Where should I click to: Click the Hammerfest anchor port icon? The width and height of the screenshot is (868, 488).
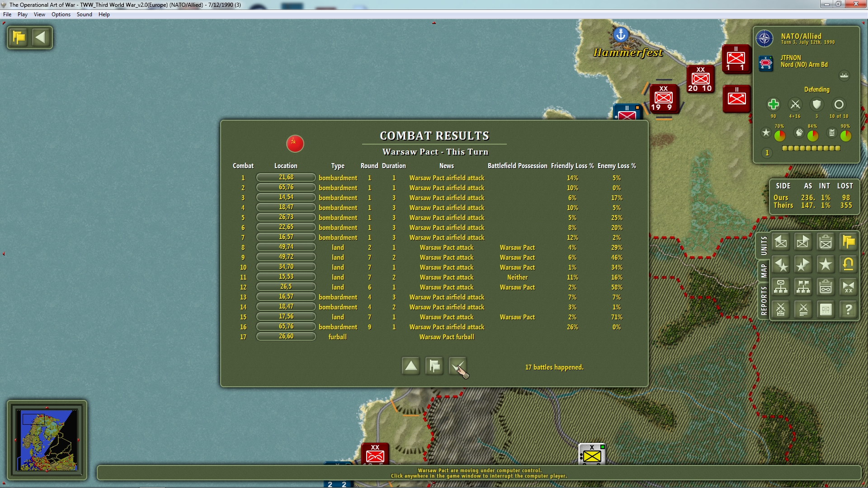621,34
